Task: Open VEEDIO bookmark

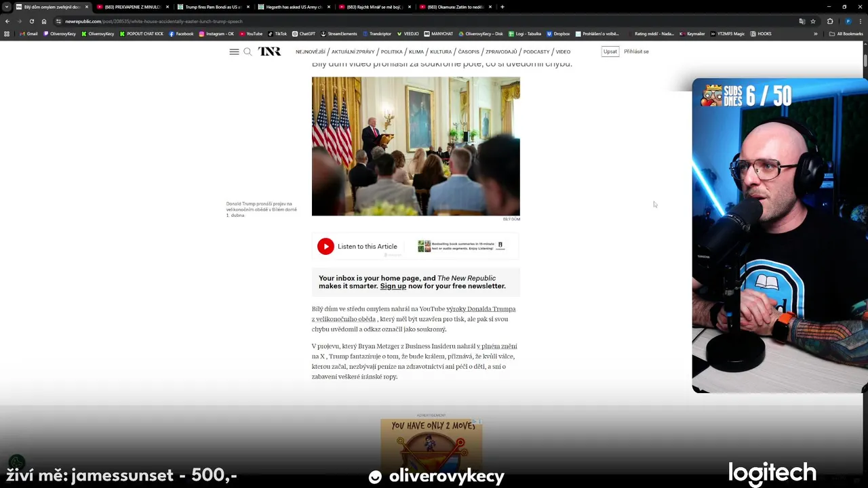Action: click(x=408, y=33)
